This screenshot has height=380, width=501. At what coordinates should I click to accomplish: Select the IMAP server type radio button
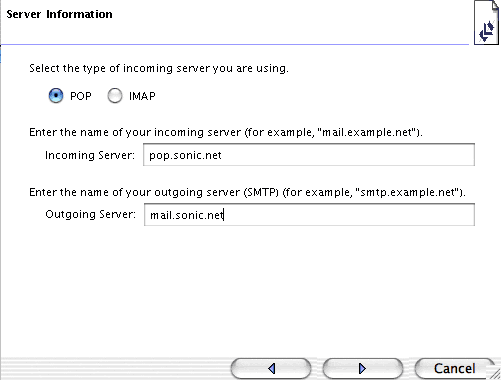[x=115, y=96]
